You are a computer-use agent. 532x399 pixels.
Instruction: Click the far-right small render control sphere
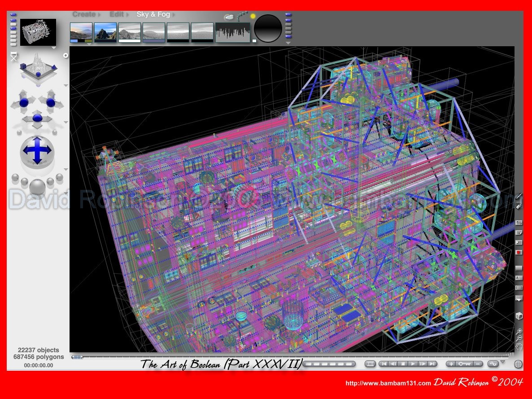point(60,178)
